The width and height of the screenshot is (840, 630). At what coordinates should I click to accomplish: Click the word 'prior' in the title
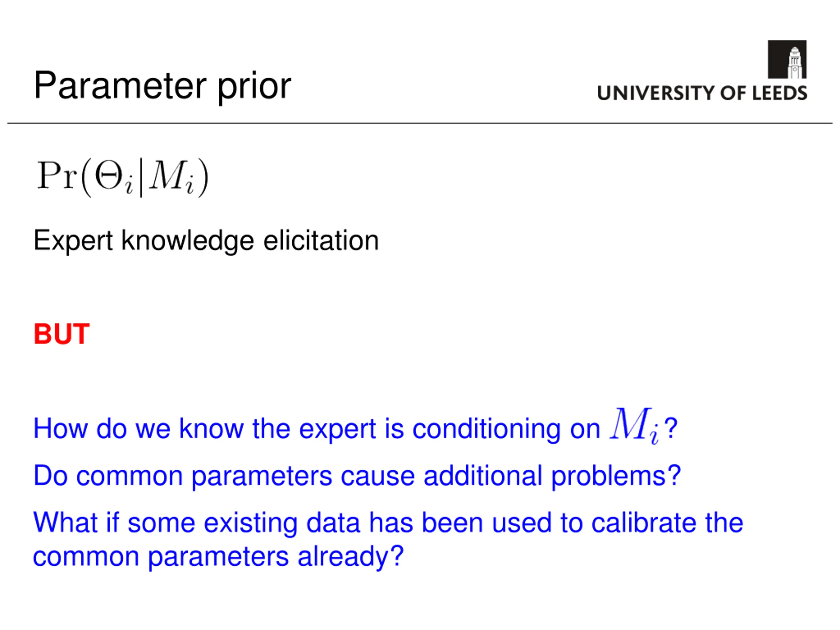[x=254, y=87]
